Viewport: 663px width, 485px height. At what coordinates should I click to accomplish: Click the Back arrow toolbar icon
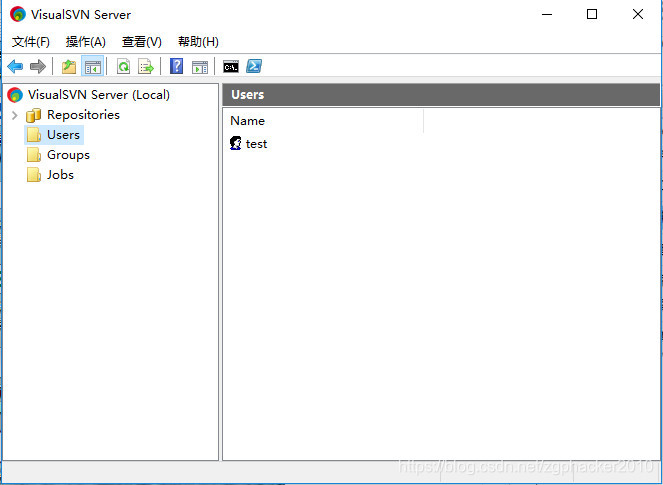click(15, 66)
